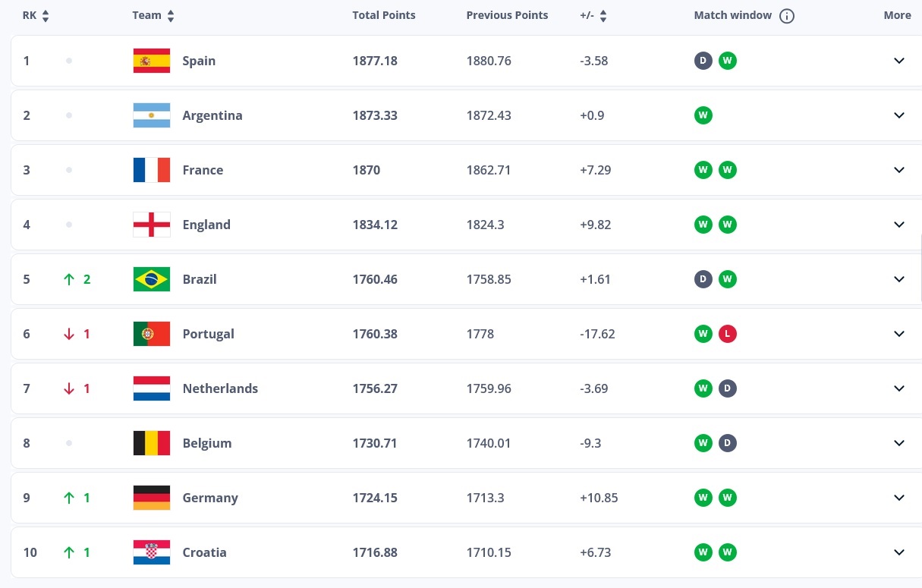Sort by points change using +/- sort arrows
Image resolution: width=922 pixels, height=588 pixels.
[603, 15]
